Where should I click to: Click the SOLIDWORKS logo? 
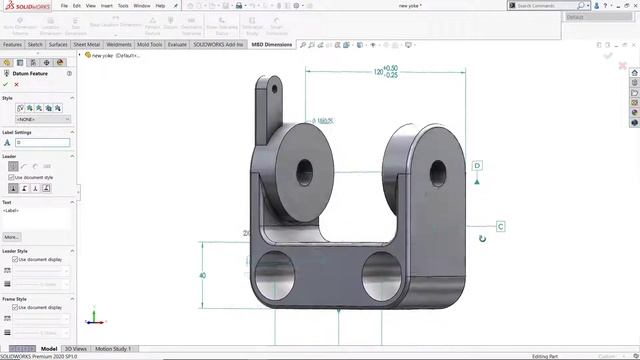tap(28, 6)
